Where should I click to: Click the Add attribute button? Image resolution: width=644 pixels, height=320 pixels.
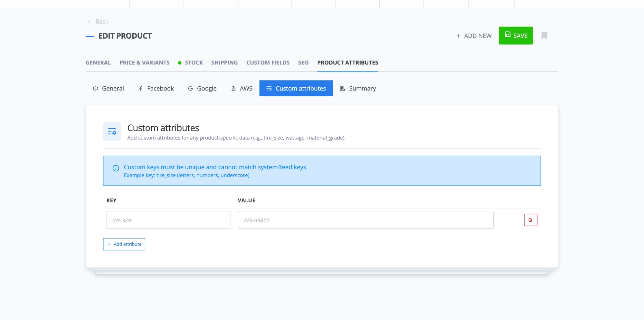click(124, 244)
